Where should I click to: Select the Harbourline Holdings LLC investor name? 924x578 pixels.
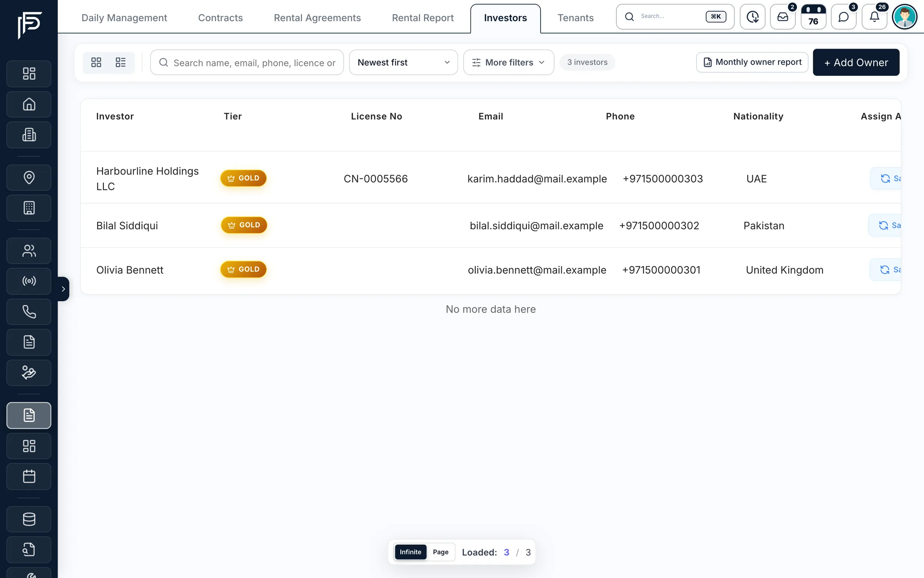tap(147, 179)
